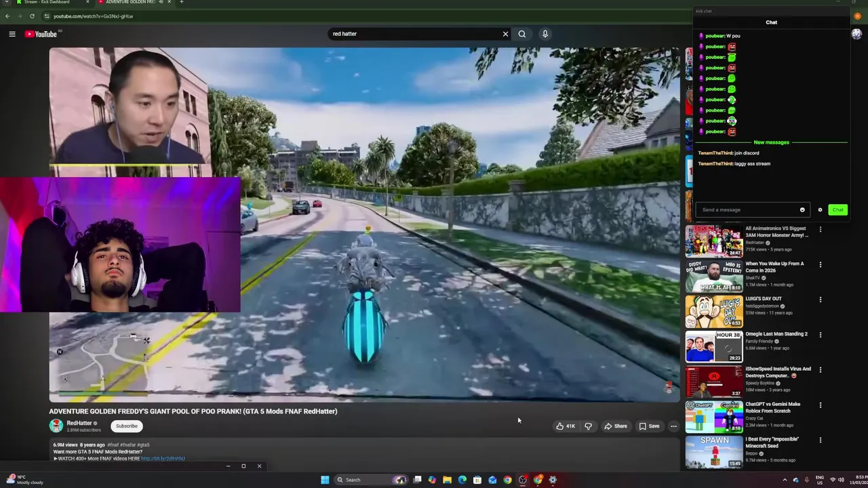Open File Explorer from the taskbar
Screen dimensions: 868x488
(447, 480)
